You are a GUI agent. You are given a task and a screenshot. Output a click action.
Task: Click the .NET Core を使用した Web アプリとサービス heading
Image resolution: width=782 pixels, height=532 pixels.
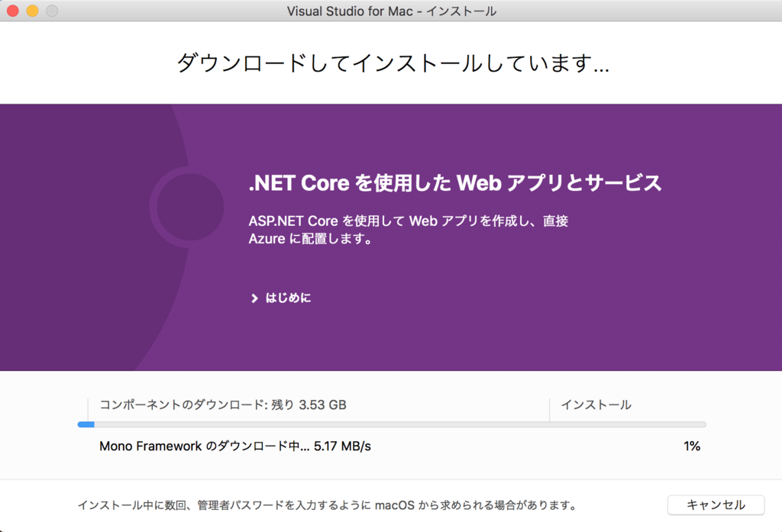455,183
